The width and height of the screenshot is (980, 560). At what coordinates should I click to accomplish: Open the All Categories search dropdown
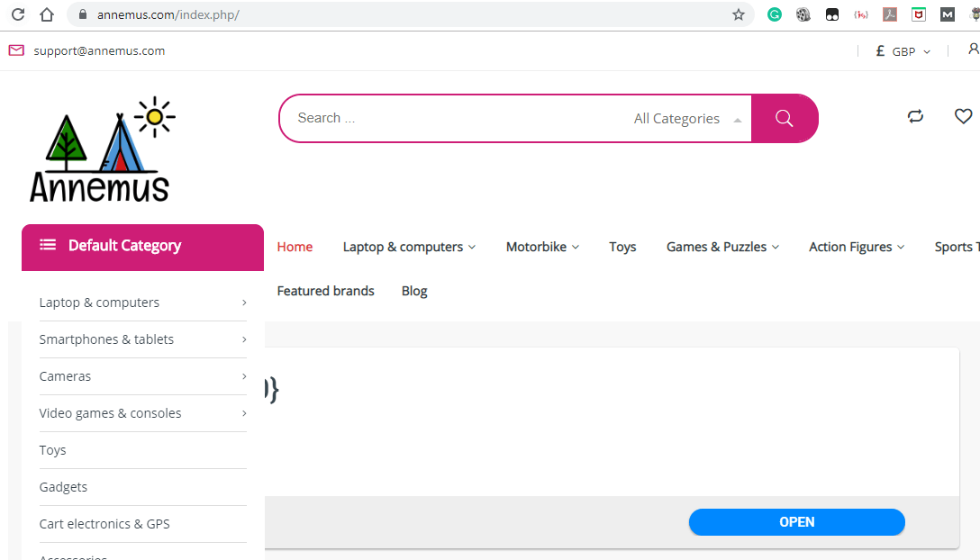687,119
